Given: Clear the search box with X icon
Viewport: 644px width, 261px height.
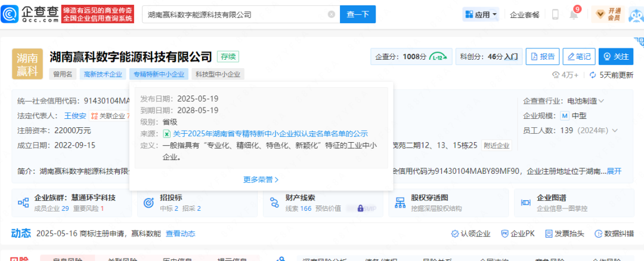Looking at the screenshot, I should click(x=332, y=14).
